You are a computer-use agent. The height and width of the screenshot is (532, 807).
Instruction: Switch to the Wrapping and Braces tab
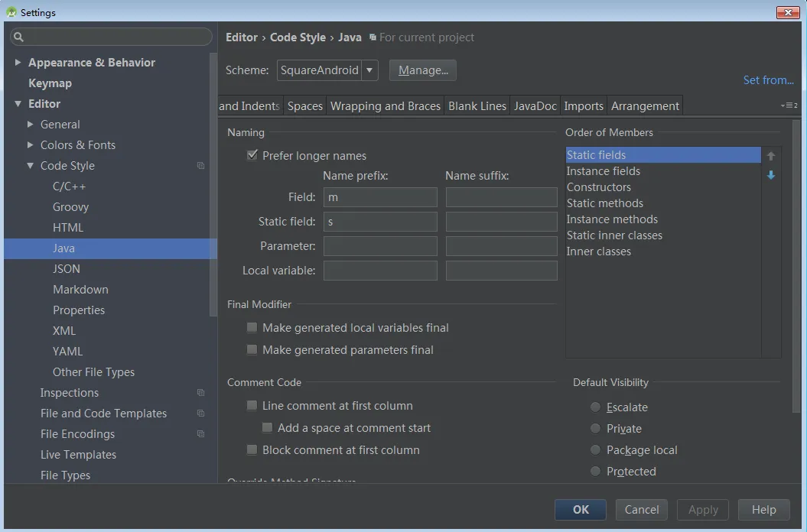386,106
